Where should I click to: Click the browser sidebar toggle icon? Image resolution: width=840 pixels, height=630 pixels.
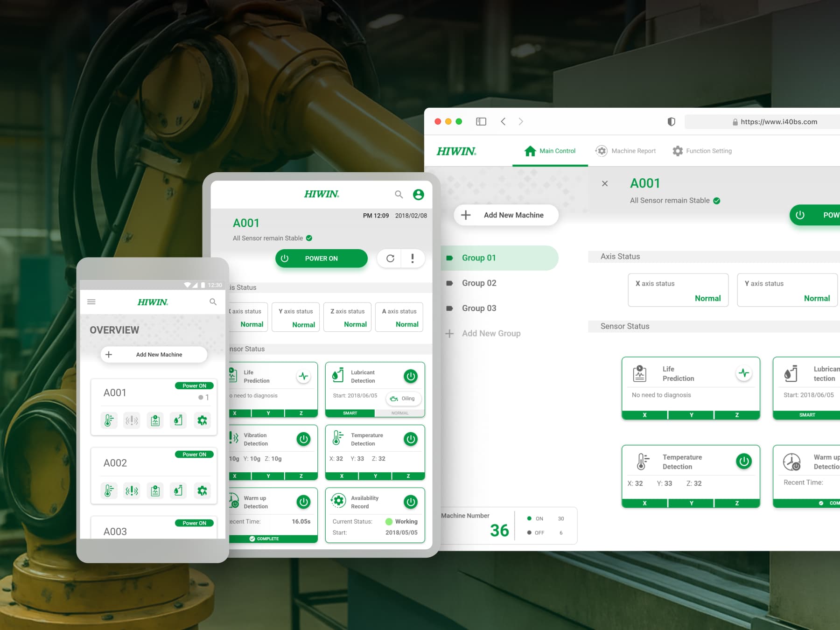[481, 122]
